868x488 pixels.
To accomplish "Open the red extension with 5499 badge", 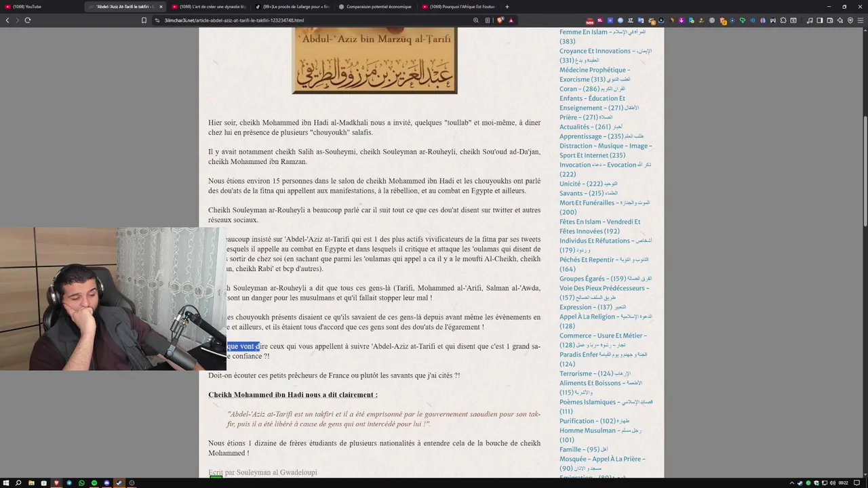I will point(590,21).
